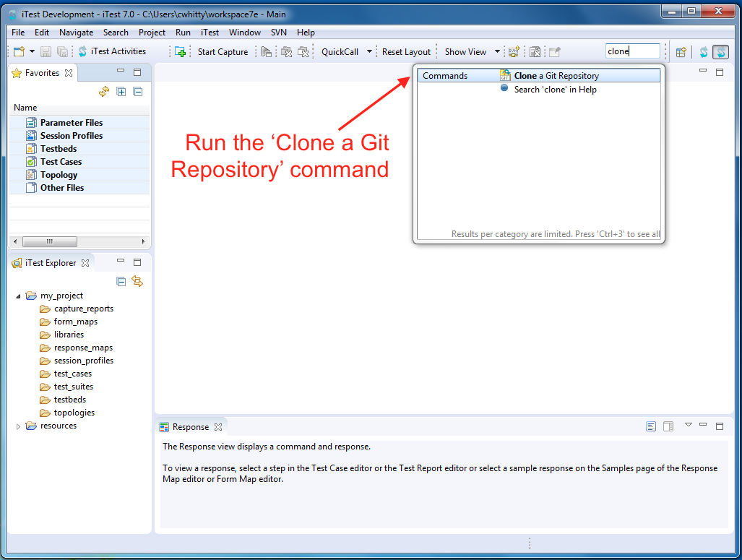Click the Favorites scrollbar right arrow
The height and width of the screenshot is (560, 742).
click(x=143, y=241)
